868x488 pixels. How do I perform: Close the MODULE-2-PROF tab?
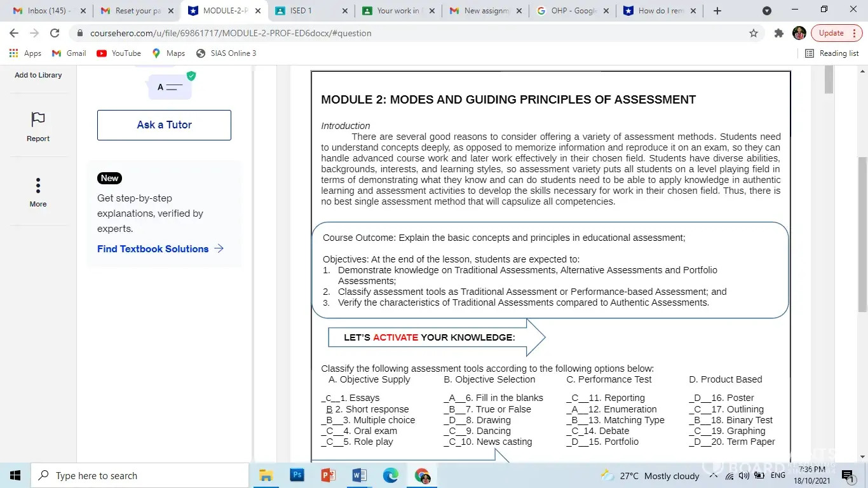coord(257,11)
